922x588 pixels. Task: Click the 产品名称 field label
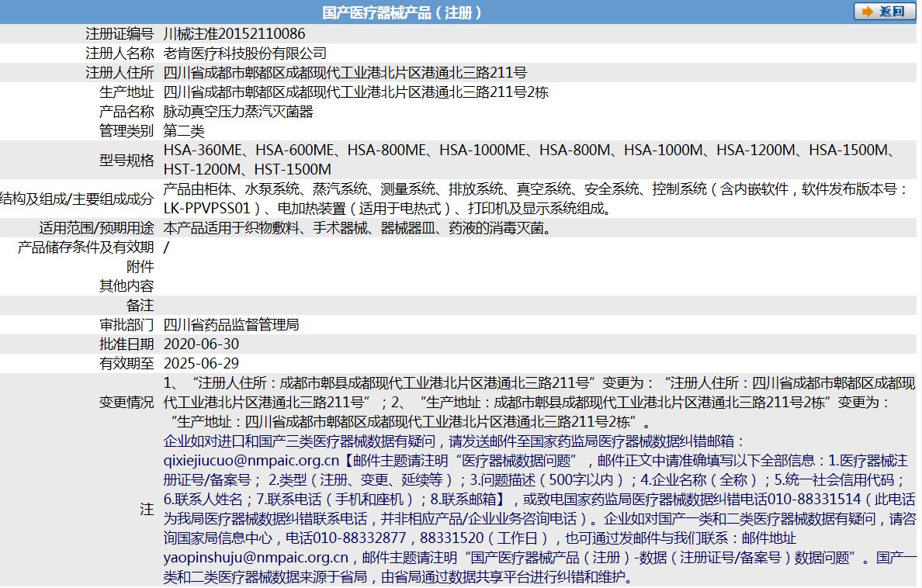click(x=127, y=112)
